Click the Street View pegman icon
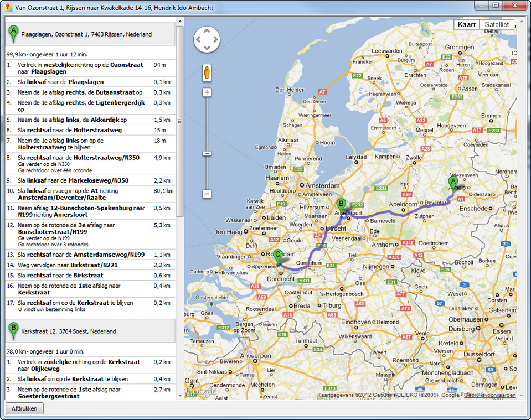The height and width of the screenshot is (420, 531). pyautogui.click(x=207, y=73)
